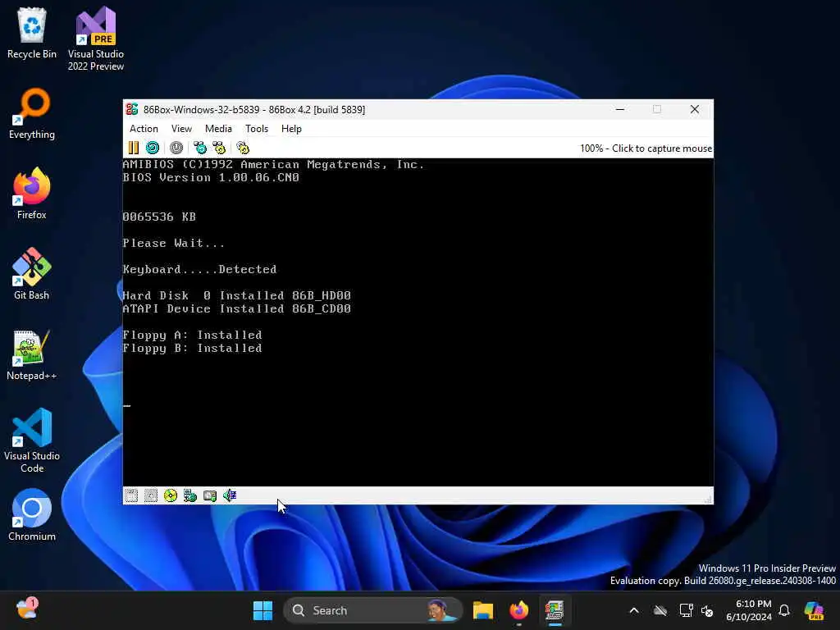840x630 pixels.
Task: Open notifications bell icon
Action: [x=784, y=610]
